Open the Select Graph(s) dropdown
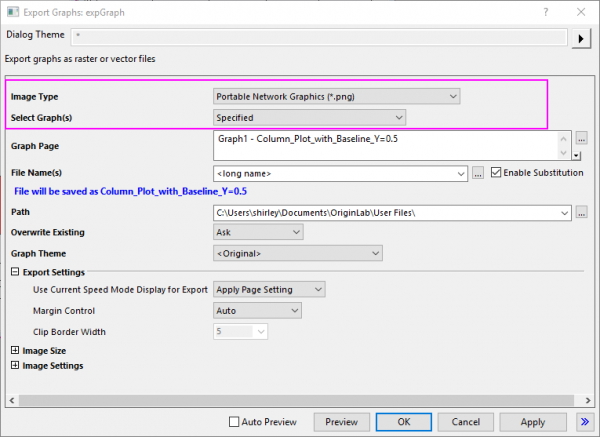Image resolution: width=600 pixels, height=437 pixels. 309,117
